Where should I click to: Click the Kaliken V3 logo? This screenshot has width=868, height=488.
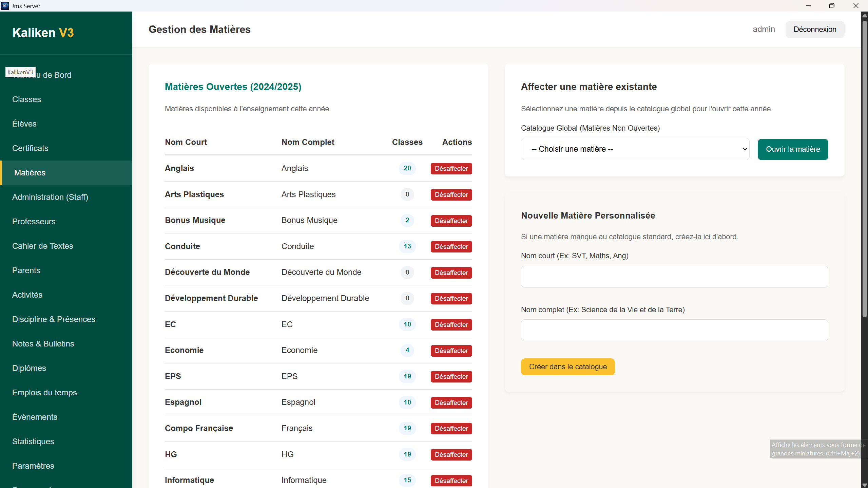click(43, 33)
